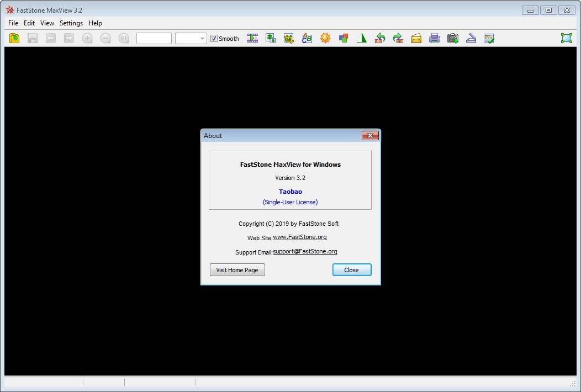Open the File menu

pyautogui.click(x=13, y=23)
